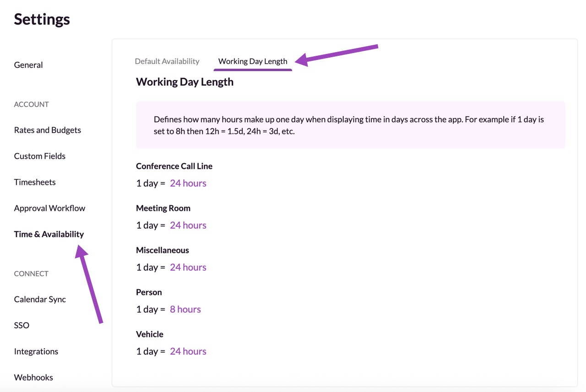Open Integrations in the sidebar
586x392 pixels.
(x=36, y=351)
